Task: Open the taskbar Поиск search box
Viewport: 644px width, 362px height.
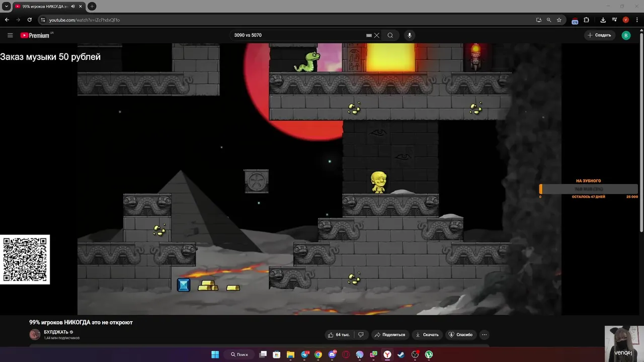Action: tap(239, 354)
